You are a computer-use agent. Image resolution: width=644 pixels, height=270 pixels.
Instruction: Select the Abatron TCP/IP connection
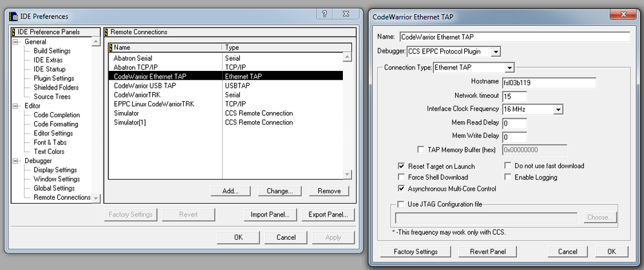tap(226, 67)
